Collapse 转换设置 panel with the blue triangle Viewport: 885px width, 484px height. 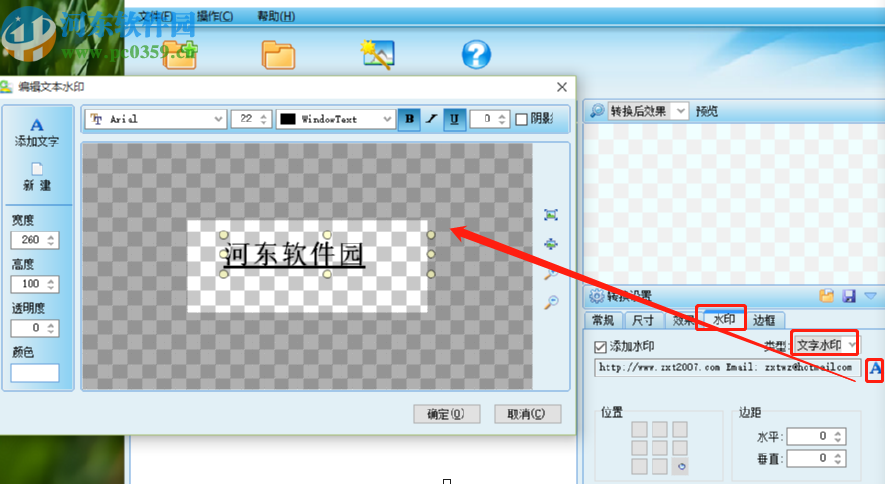[x=870, y=296]
